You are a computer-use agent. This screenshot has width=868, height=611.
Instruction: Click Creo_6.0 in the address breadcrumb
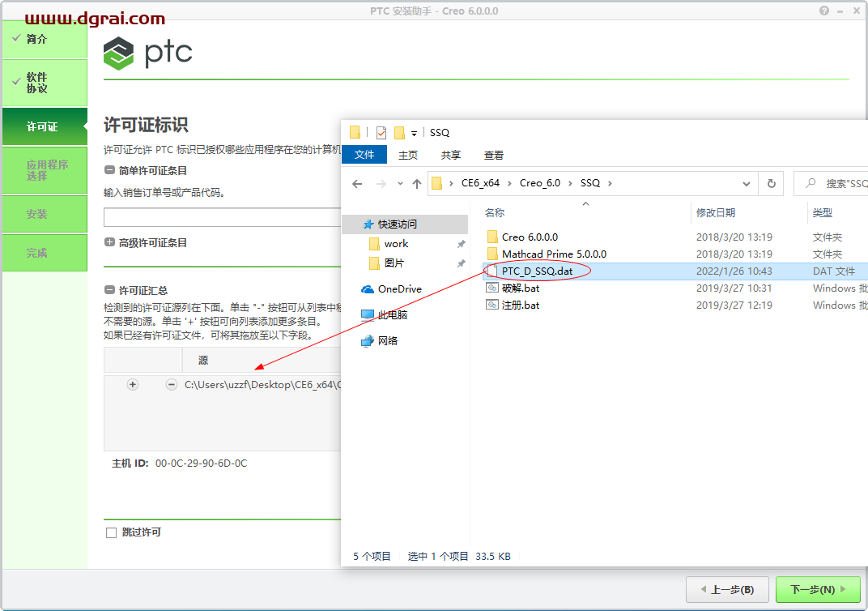click(x=540, y=183)
